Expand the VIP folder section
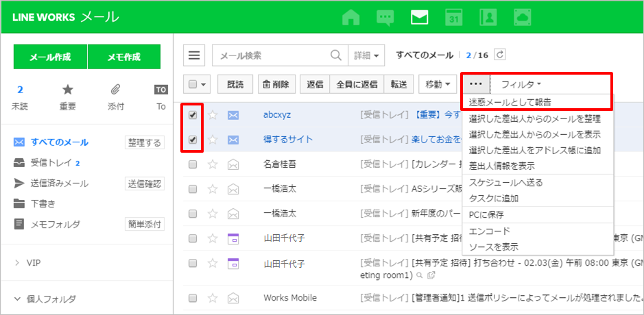 17,262
